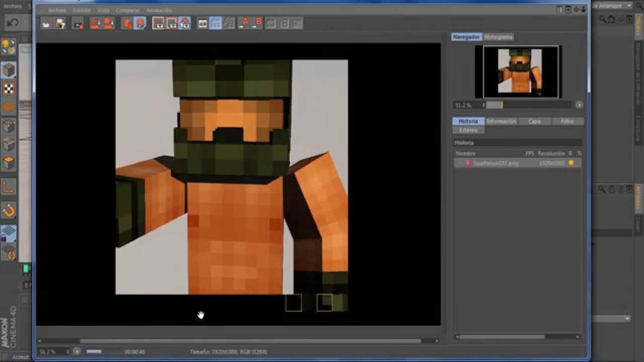Select the checkered texture mode icon
Image resolution: width=644 pixels, height=362 pixels.
point(9,89)
